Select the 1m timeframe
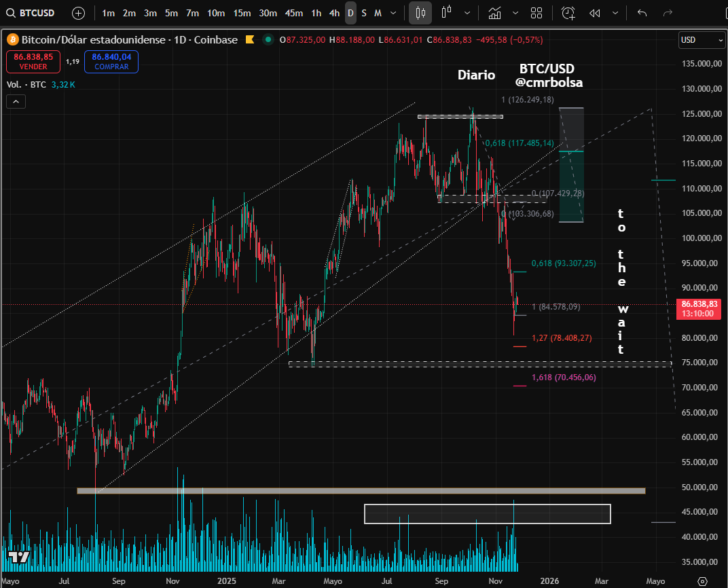 click(x=108, y=13)
